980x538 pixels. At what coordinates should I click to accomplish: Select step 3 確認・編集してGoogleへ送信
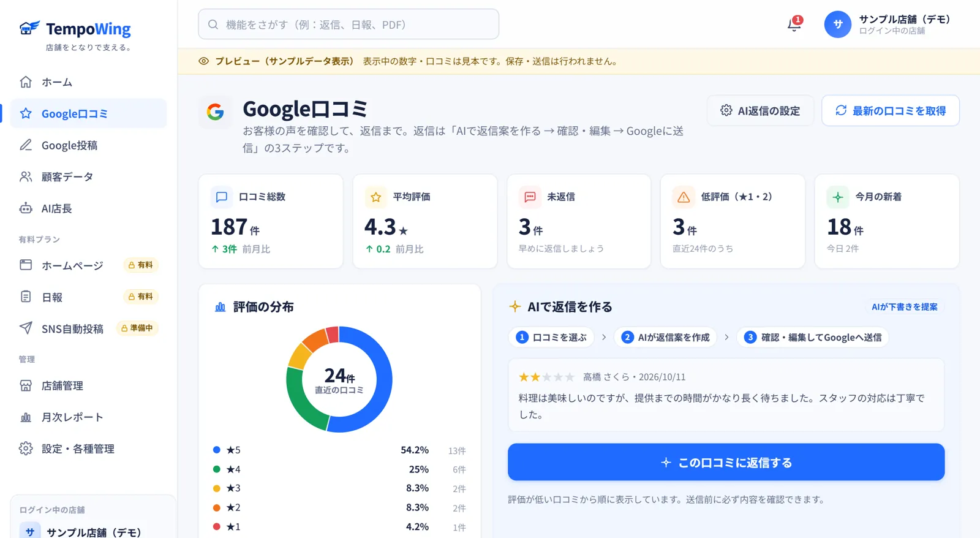click(813, 338)
